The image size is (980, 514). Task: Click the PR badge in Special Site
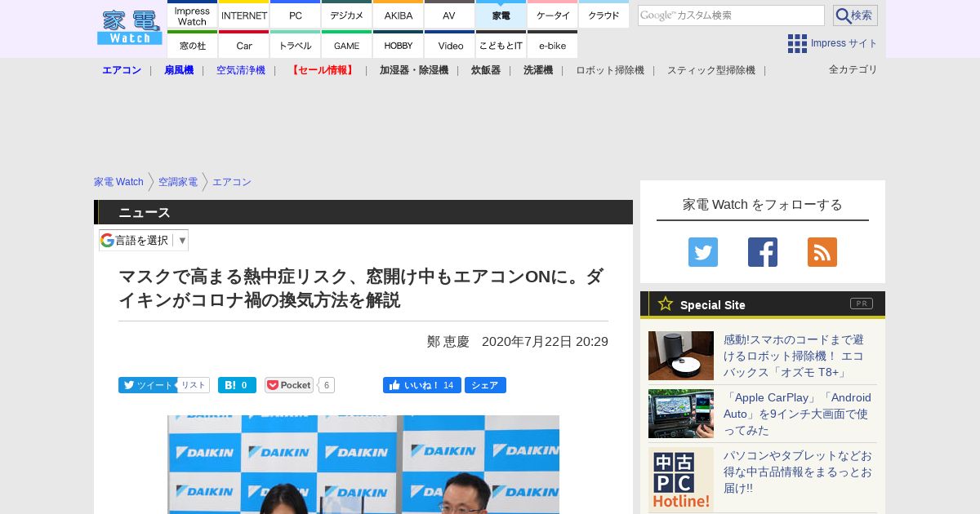pos(862,304)
